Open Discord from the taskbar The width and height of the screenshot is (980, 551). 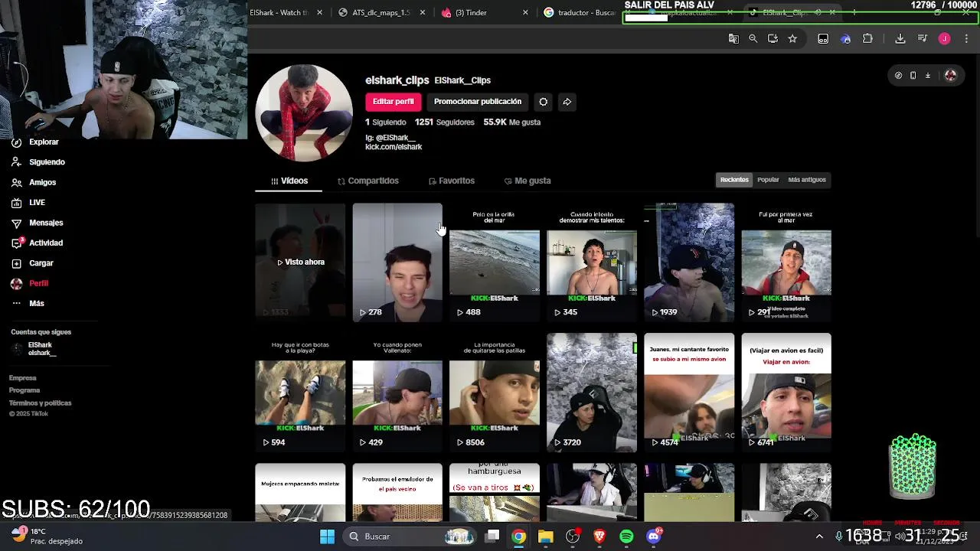click(x=653, y=536)
